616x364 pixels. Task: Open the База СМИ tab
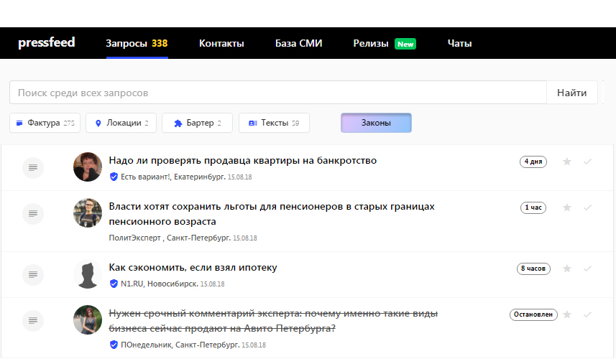pos(298,43)
